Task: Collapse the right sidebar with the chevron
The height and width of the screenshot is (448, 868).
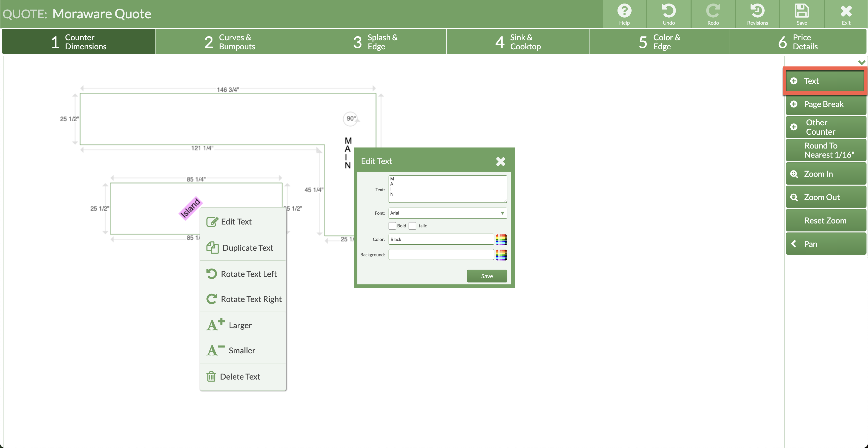Action: click(x=862, y=62)
